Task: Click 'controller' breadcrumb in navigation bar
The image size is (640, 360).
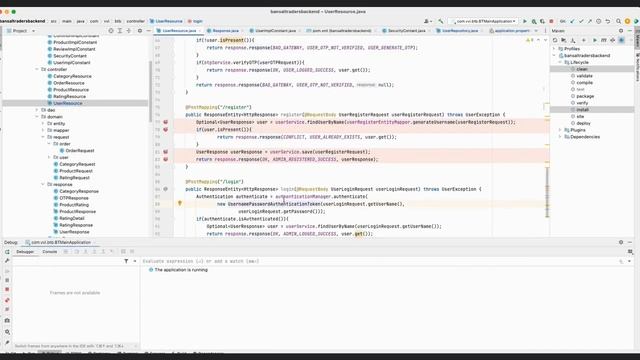Action: [136, 21]
